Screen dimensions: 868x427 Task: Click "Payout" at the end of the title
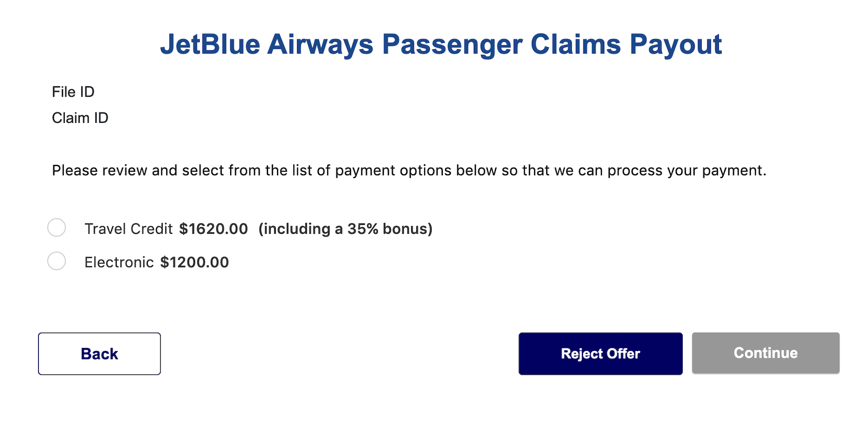675,45
